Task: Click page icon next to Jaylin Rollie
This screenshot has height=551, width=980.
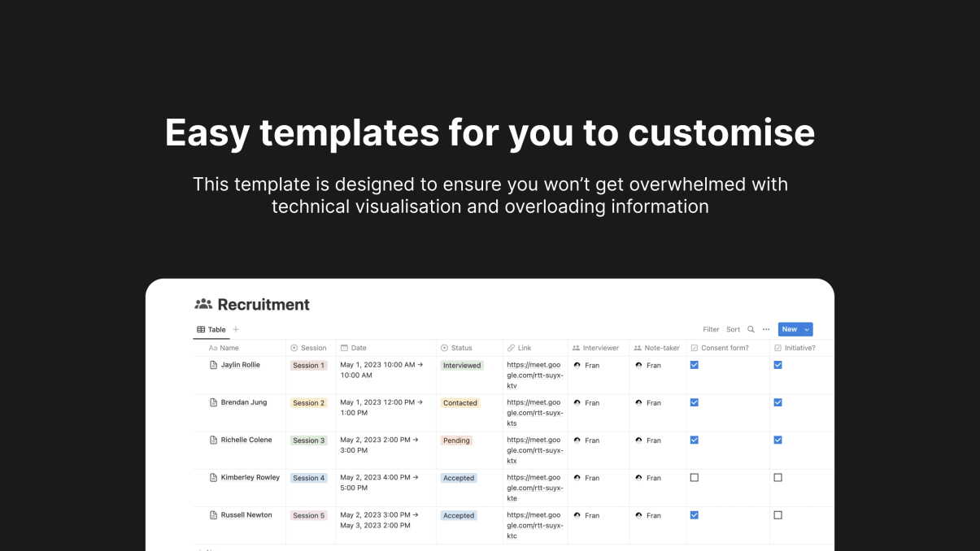Action: 214,365
